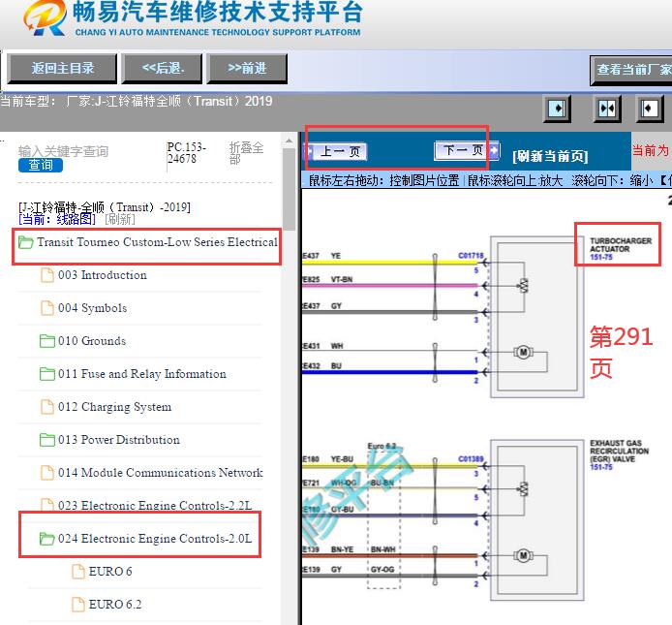Expand the 013 Power Distribution folder

119,440
